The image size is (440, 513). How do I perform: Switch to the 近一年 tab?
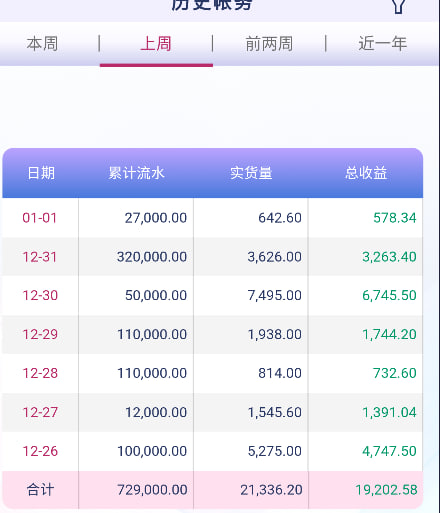[383, 44]
